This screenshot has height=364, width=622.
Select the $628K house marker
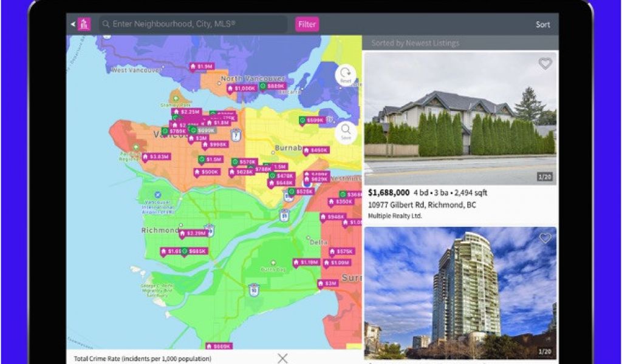pos(241,172)
